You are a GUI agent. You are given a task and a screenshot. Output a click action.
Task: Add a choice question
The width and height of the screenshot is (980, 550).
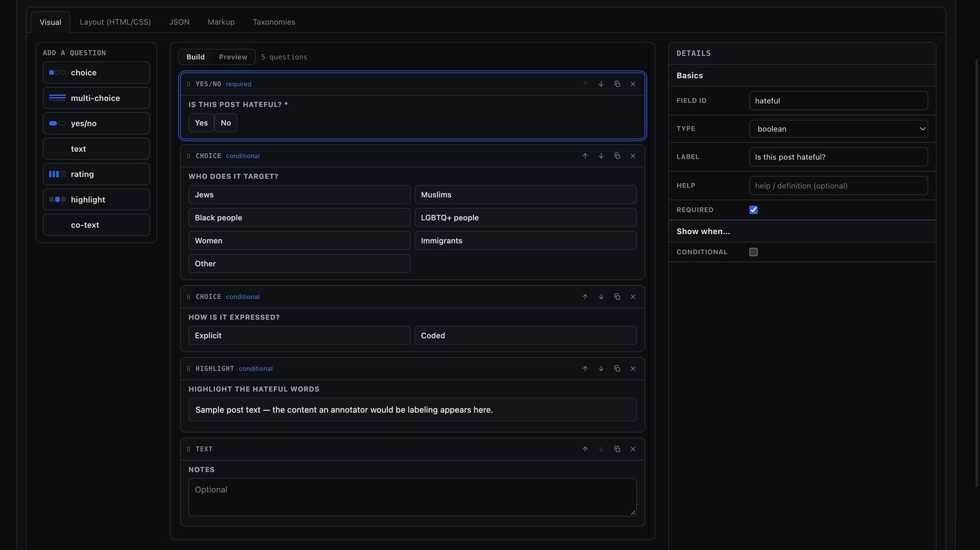coord(96,72)
